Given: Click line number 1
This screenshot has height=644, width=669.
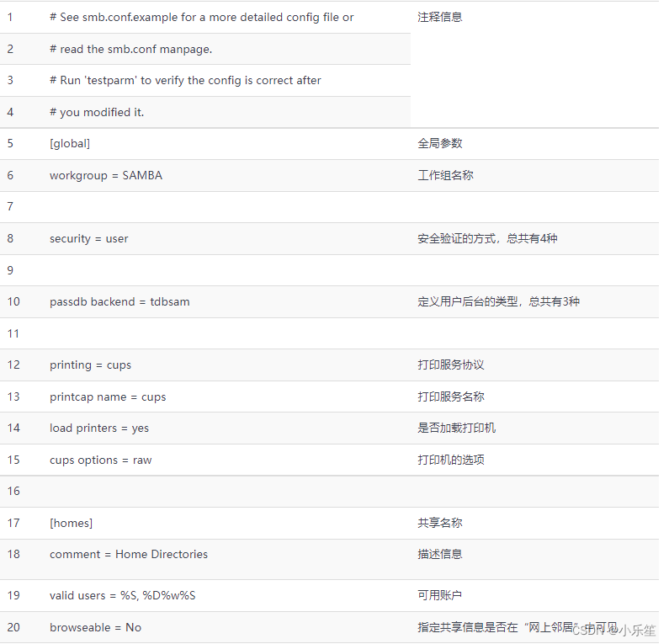Looking at the screenshot, I should tap(10, 18).
